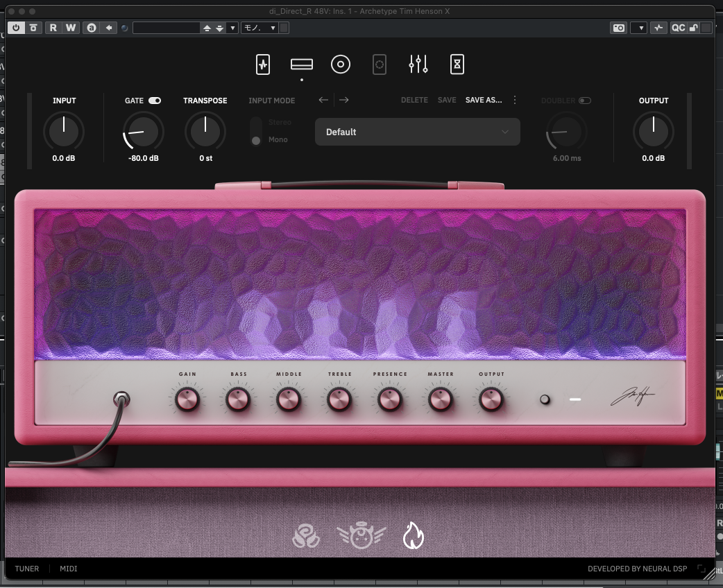The width and height of the screenshot is (723, 588).
Task: Click the dimmed pedal section icon
Action: [379, 64]
